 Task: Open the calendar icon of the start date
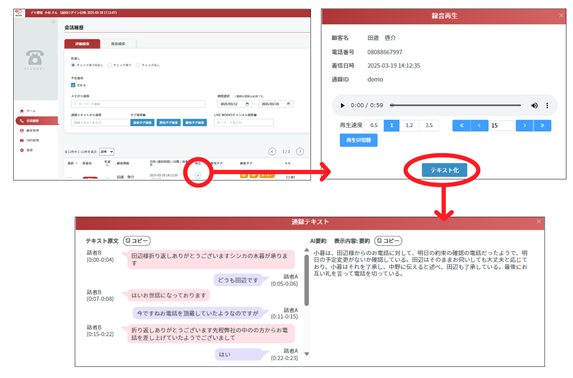(247, 104)
